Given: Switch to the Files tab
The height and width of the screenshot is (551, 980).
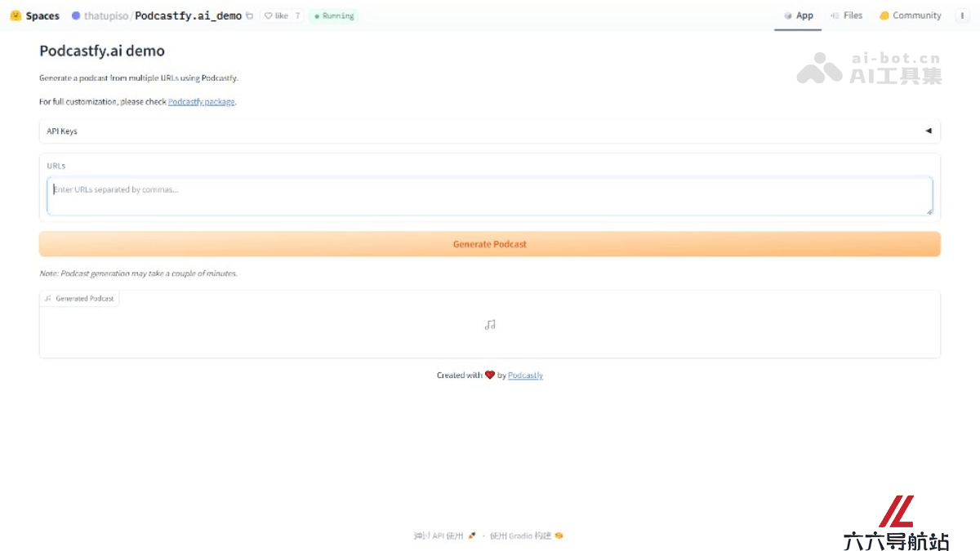Looking at the screenshot, I should coord(847,16).
